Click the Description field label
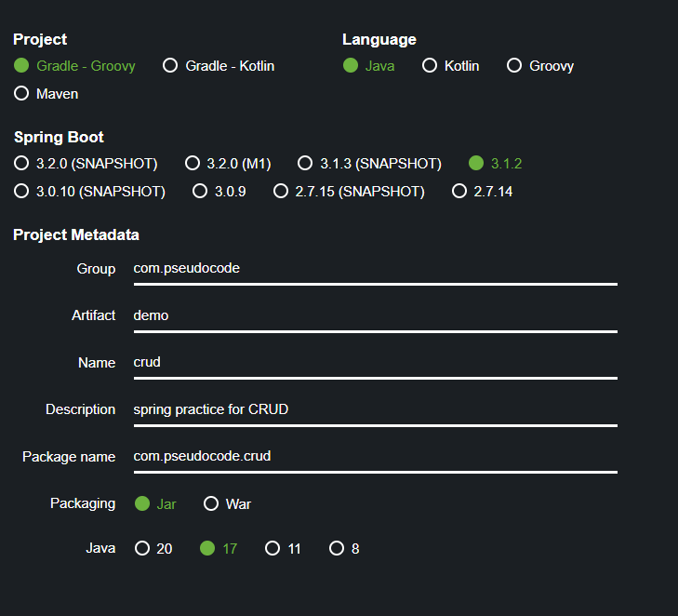This screenshot has height=616, width=678. pos(80,409)
